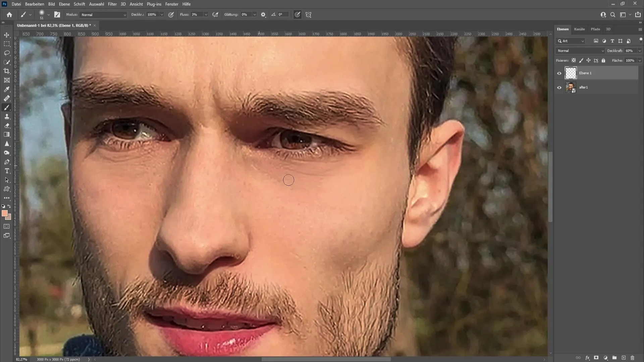
Task: Select the Eraser tool
Action: click(x=7, y=126)
